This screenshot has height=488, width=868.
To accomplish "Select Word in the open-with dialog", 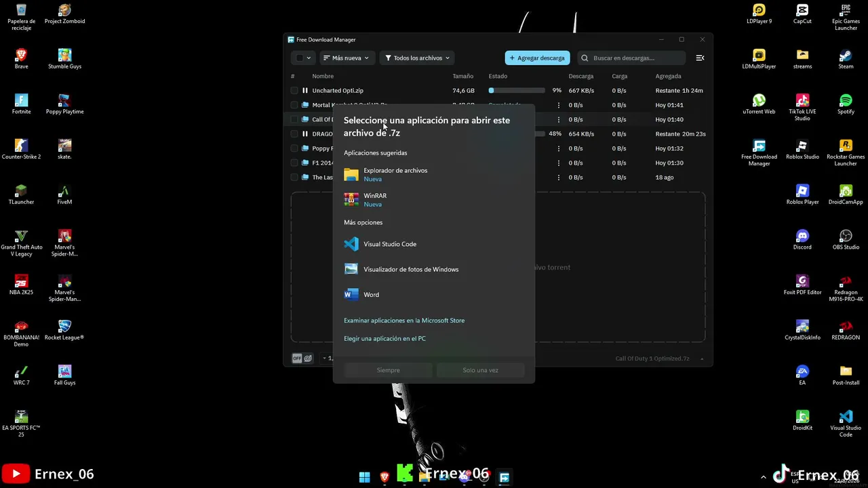I will pos(433,295).
